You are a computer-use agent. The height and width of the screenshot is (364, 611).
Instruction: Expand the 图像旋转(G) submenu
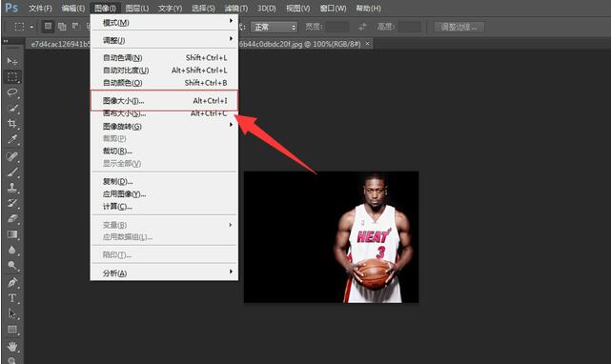[x=164, y=127]
